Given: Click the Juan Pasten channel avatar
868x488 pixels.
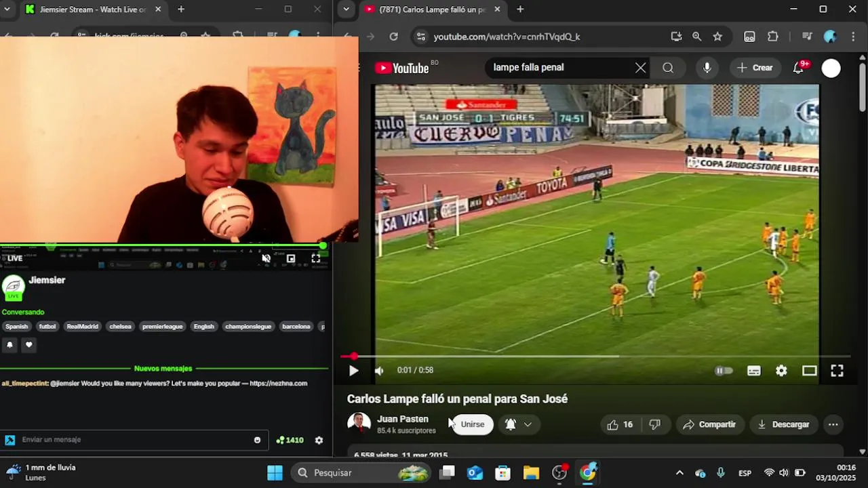Looking at the screenshot, I should pyautogui.click(x=359, y=424).
